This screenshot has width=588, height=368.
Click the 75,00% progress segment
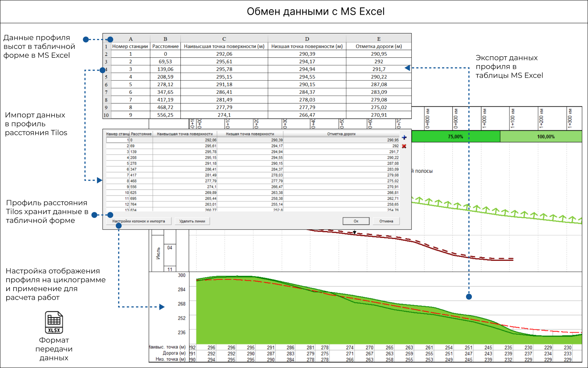[x=456, y=137]
